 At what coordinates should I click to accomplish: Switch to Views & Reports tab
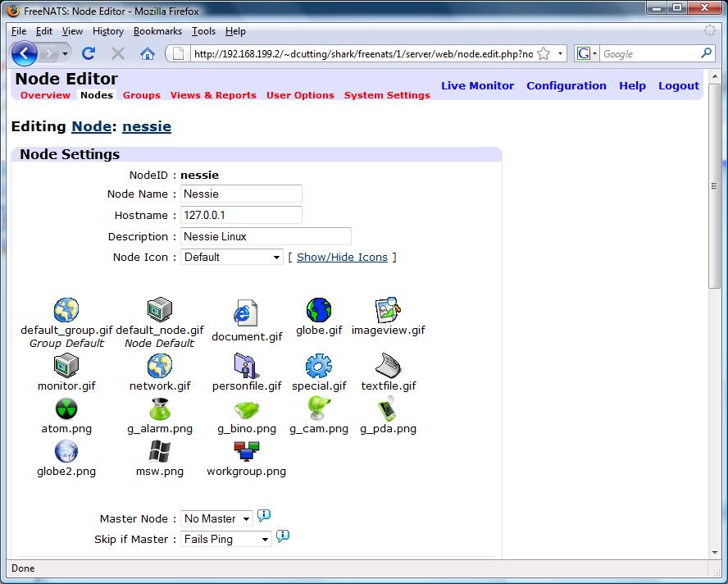pos(213,95)
